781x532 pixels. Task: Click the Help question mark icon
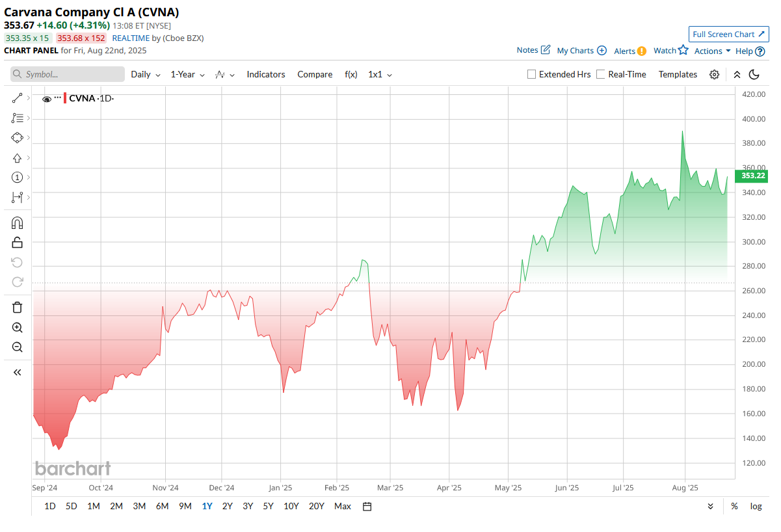pos(760,51)
